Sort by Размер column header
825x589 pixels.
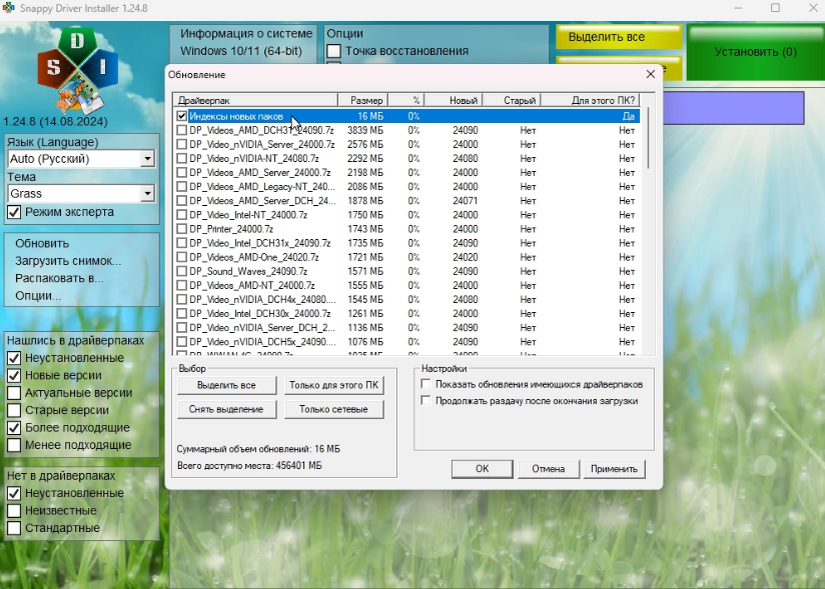363,100
